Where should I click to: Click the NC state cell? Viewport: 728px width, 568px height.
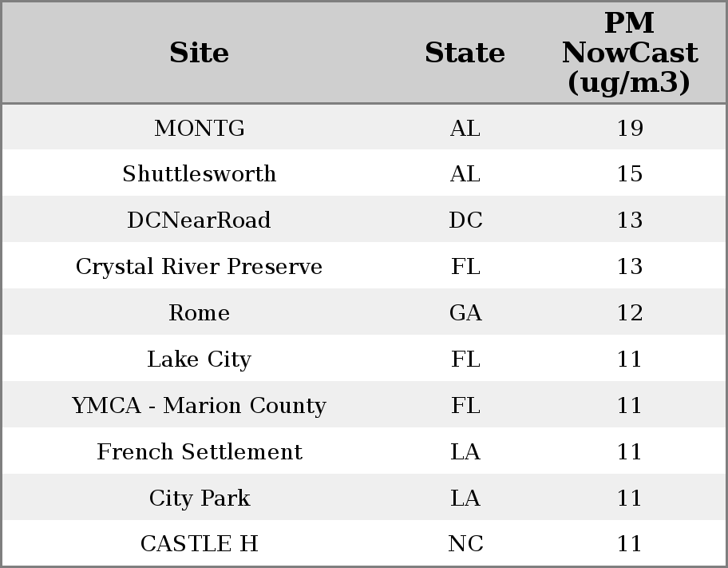pyautogui.click(x=465, y=544)
